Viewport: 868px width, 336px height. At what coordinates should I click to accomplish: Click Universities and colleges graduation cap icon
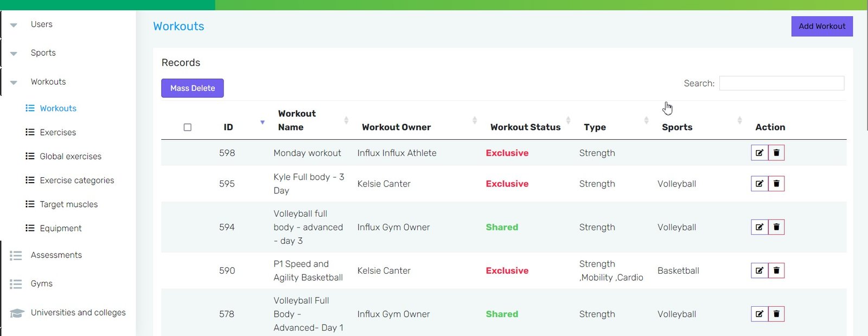(x=17, y=313)
